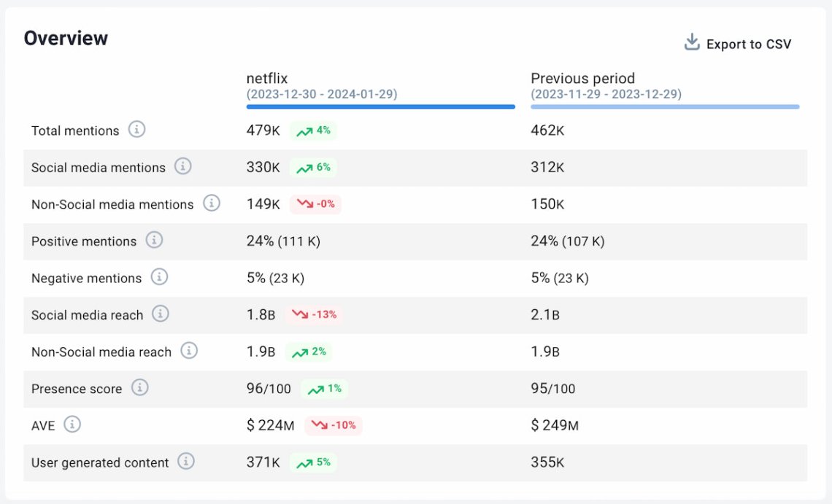Select the Previous period column header

pyautogui.click(x=582, y=79)
